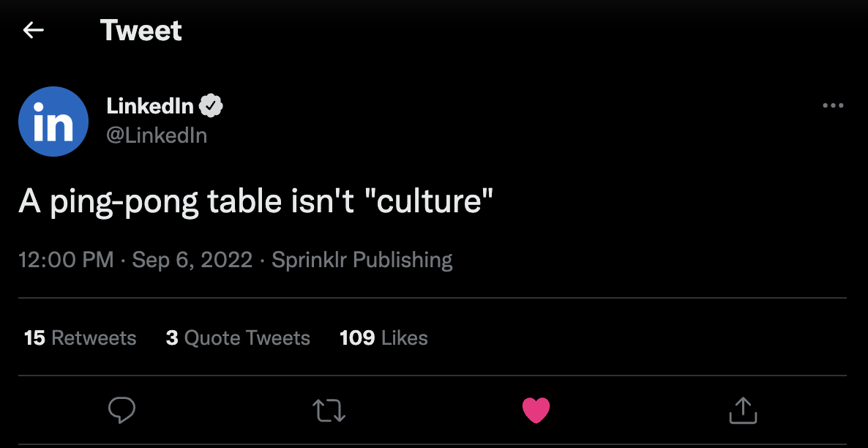Viewport: 868px width, 448px height.
Task: Click the Sprinklr Publishing source label
Action: coord(362,260)
